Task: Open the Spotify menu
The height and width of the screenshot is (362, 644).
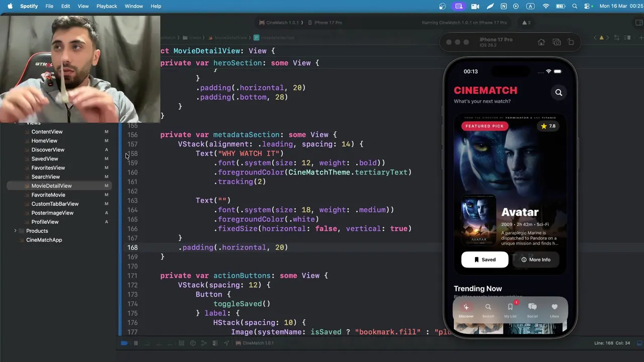Action: [29, 6]
